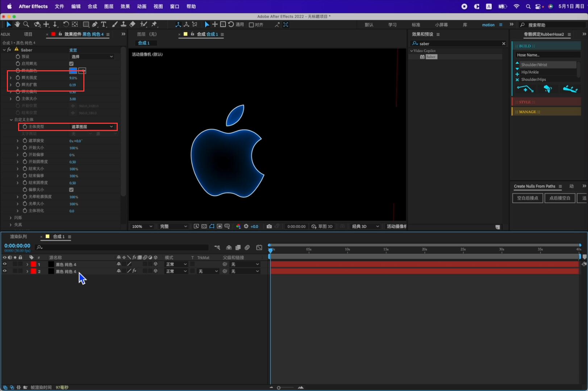The width and height of the screenshot is (588, 391).
Task: Click the shy layers icon in timeline
Action: tap(229, 247)
